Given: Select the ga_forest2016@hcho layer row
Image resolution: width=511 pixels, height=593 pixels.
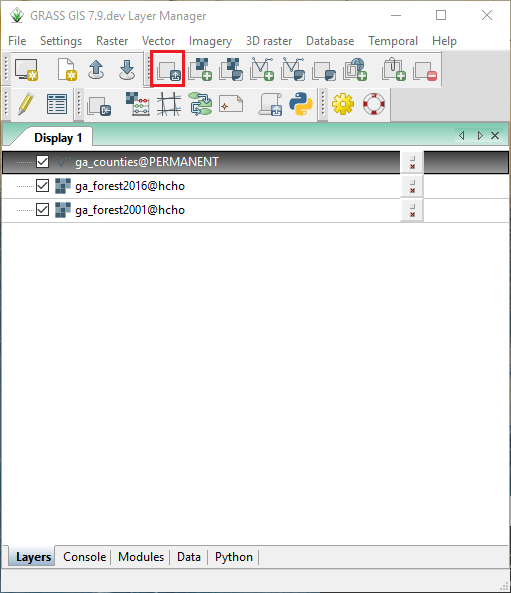Looking at the screenshot, I should point(255,186).
